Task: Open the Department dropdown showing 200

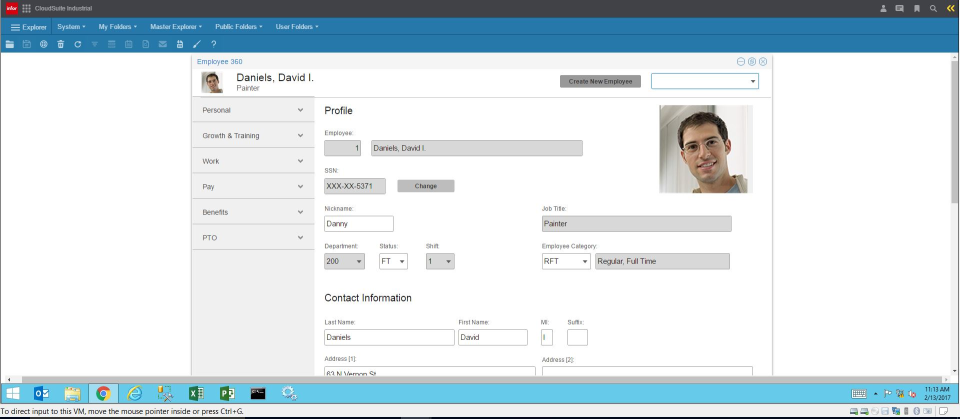Action: pos(345,261)
